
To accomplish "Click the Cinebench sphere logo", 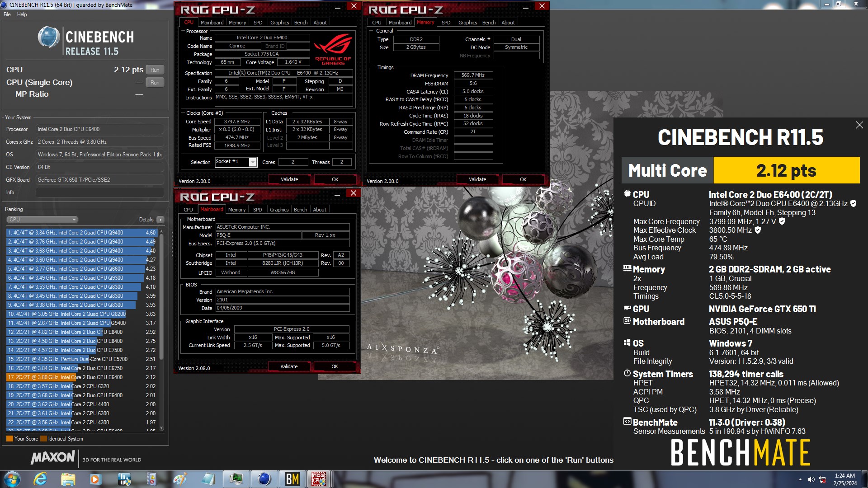I will click(48, 37).
